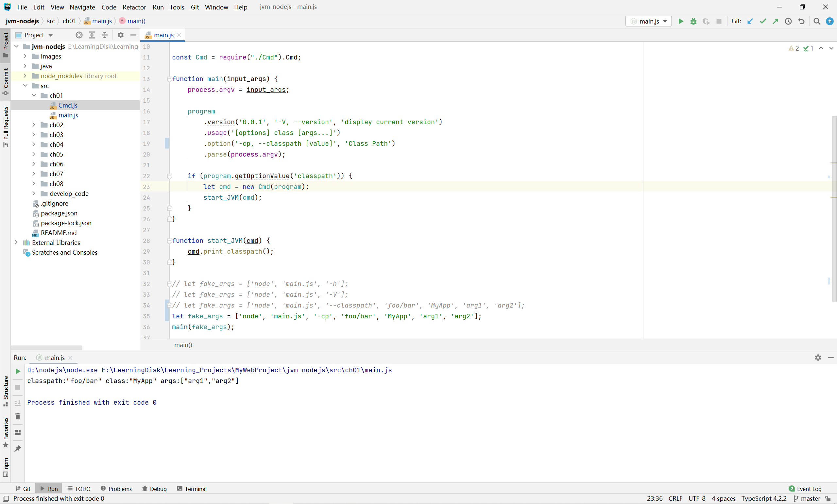Click the Search Everywhere magnifier icon
This screenshot has height=504, width=837.
click(x=817, y=21)
